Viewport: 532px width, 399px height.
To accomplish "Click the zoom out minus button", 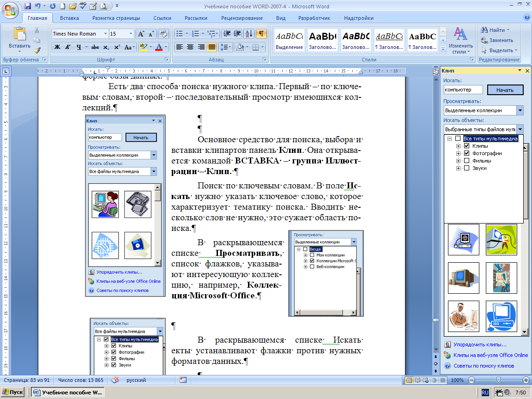I will tap(471, 380).
